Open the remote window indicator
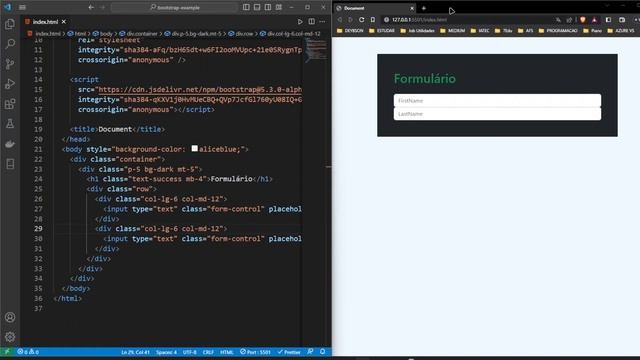Viewport: 640px width, 360px height. 7,352
